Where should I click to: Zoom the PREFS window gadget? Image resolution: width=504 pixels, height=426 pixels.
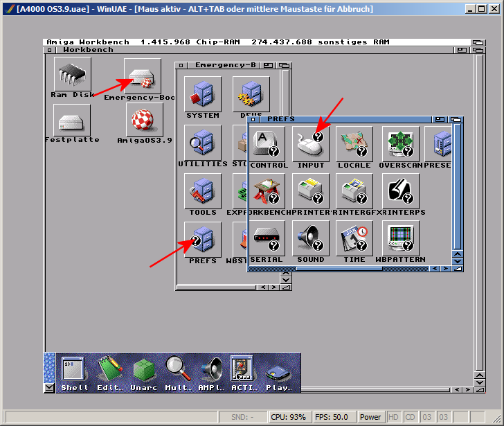(x=440, y=119)
